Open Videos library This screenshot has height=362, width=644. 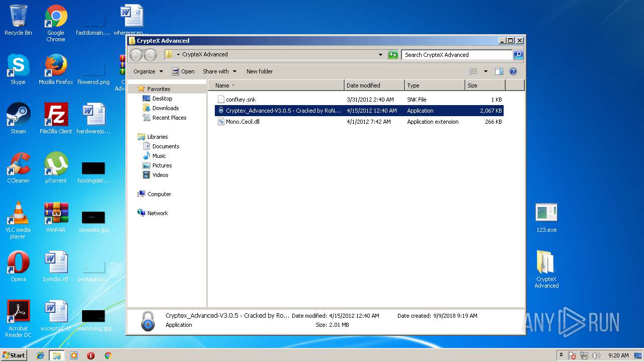point(160,175)
